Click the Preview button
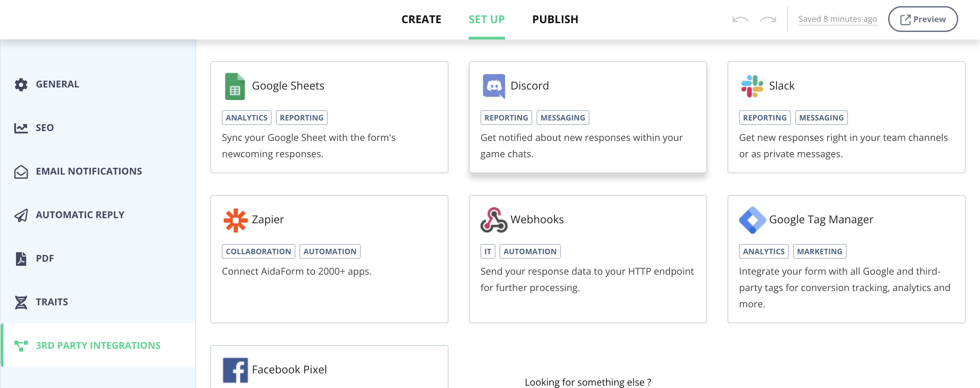 (x=922, y=19)
